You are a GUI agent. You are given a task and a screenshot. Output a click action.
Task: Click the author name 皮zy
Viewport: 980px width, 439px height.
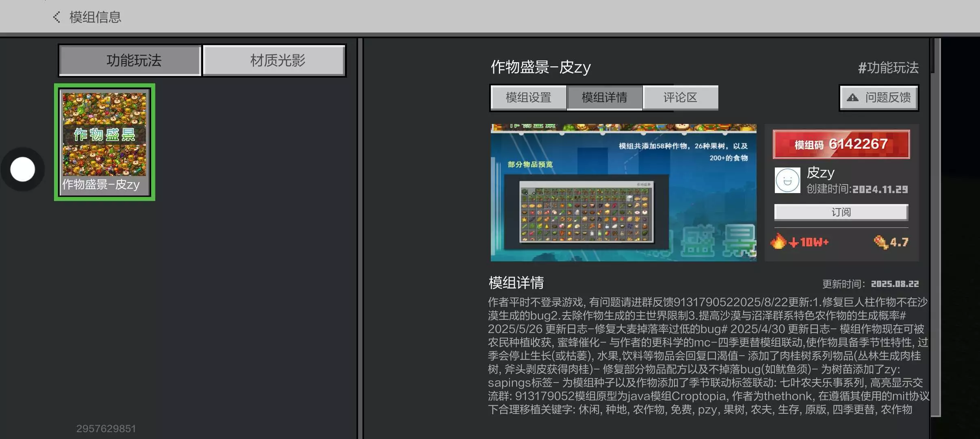click(x=820, y=173)
